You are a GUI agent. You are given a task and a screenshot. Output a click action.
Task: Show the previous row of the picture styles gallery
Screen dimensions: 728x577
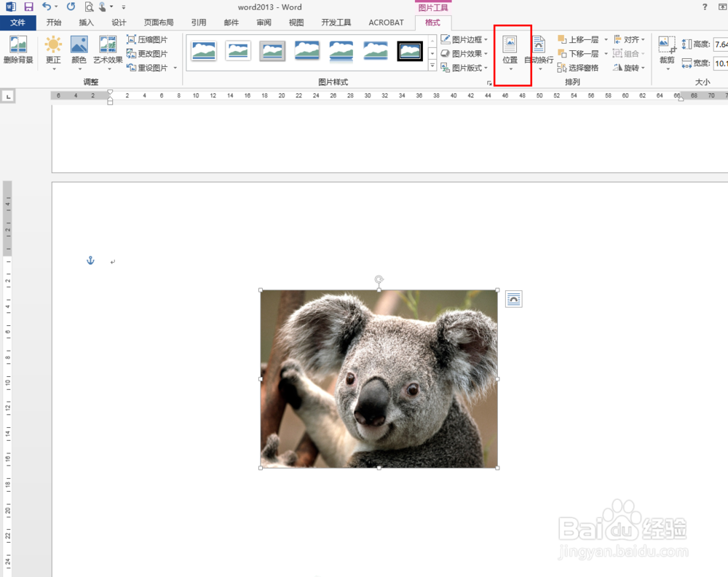[x=432, y=41]
